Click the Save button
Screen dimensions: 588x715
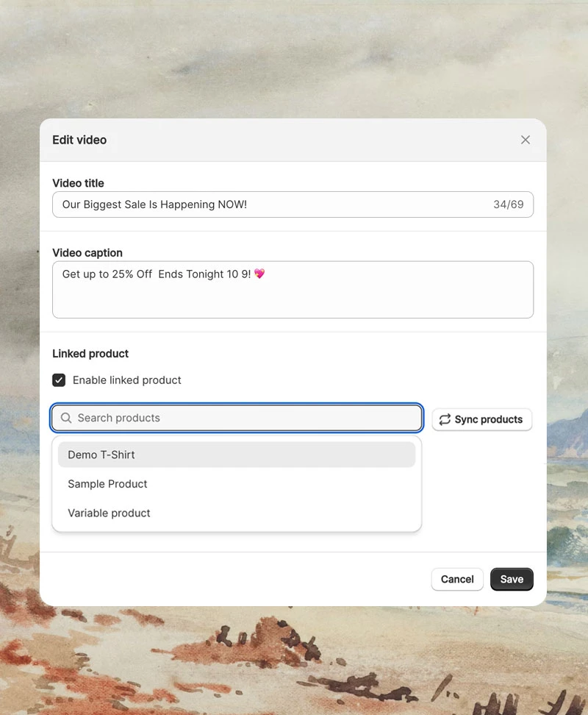(512, 579)
